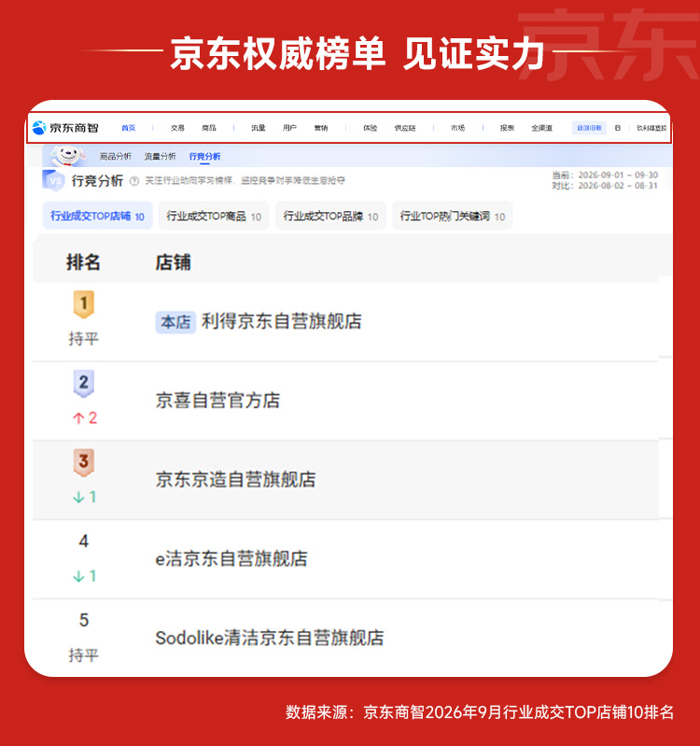Open the 体验 menu item

click(370, 128)
